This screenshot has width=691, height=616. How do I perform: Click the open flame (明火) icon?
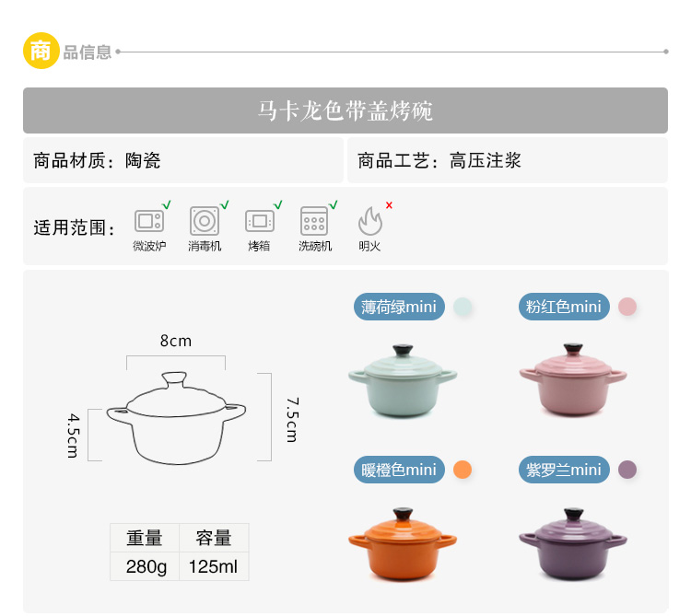click(369, 221)
